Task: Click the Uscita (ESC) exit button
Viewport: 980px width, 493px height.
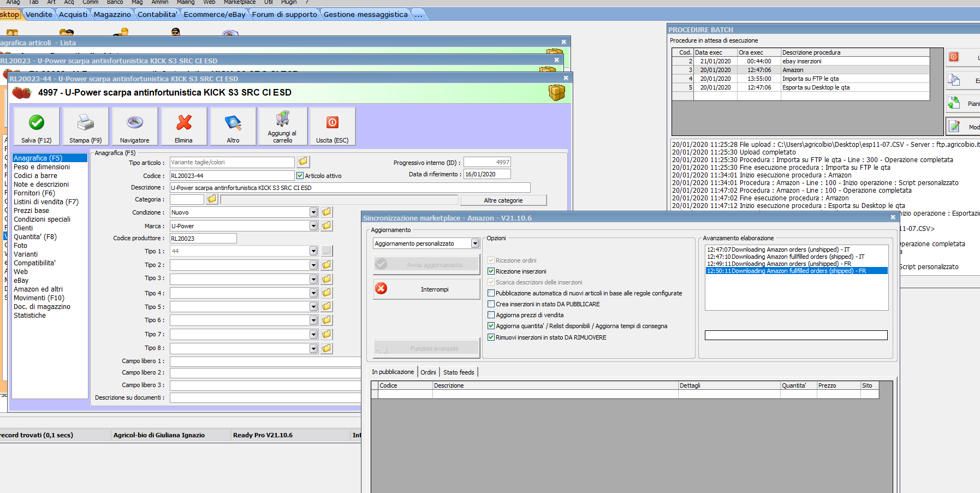Action: 332,126
